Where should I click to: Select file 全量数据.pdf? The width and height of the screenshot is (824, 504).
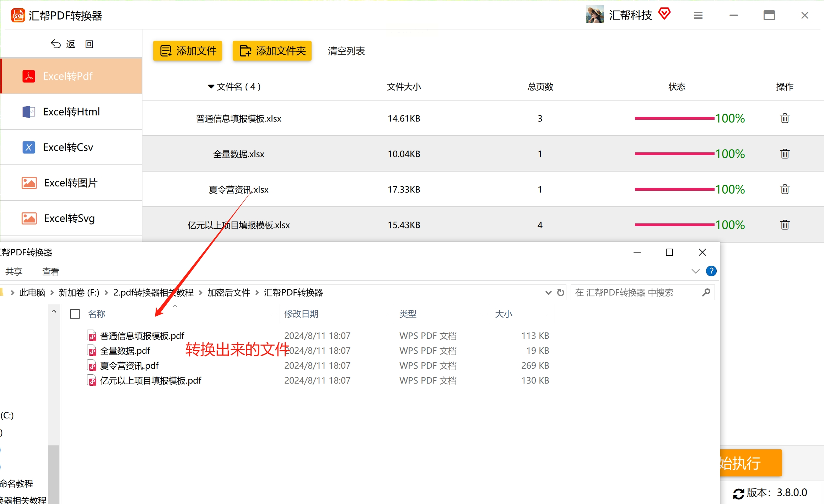(x=125, y=351)
